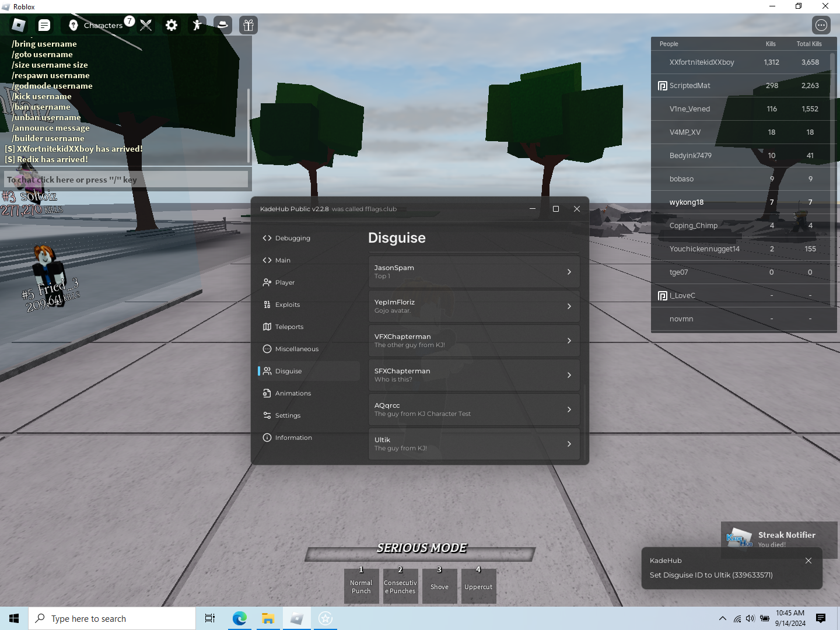Select the VFXChapterman disguise
Image resolution: width=840 pixels, height=630 pixels.
[474, 341]
